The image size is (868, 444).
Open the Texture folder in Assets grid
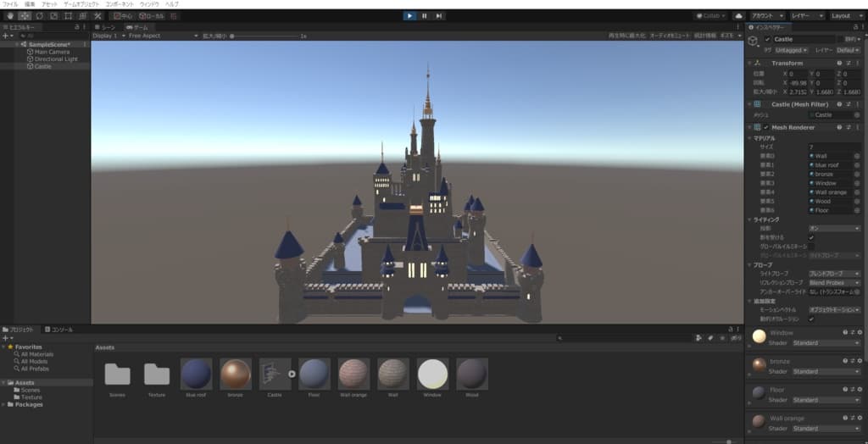pyautogui.click(x=156, y=374)
